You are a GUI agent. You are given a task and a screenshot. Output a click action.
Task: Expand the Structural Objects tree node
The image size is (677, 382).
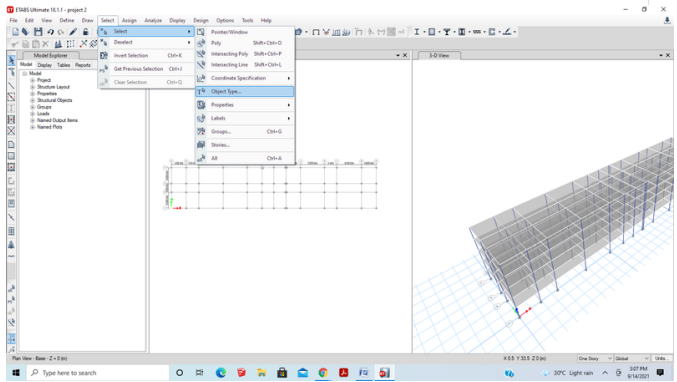click(x=32, y=100)
